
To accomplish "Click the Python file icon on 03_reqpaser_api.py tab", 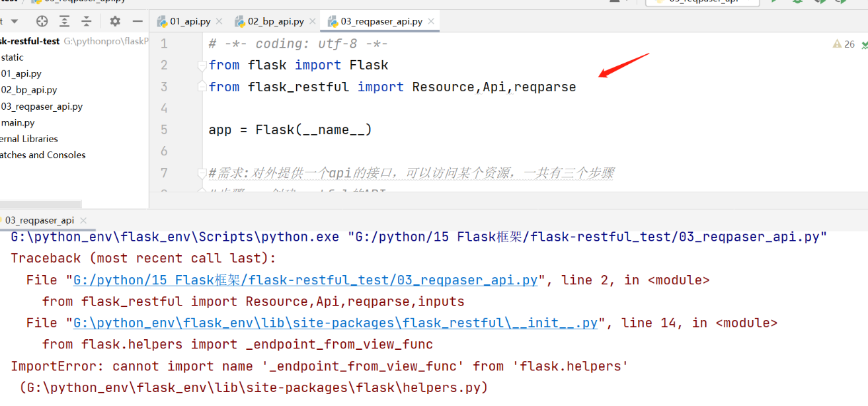I will click(334, 20).
